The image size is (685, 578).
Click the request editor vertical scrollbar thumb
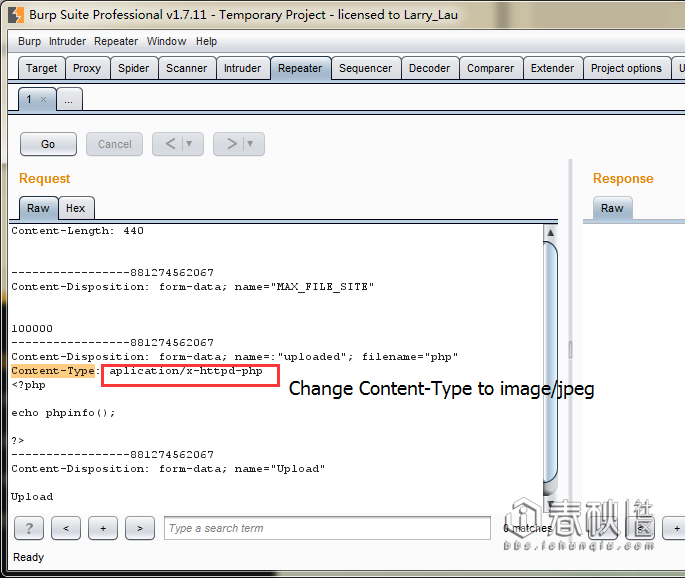pos(550,363)
